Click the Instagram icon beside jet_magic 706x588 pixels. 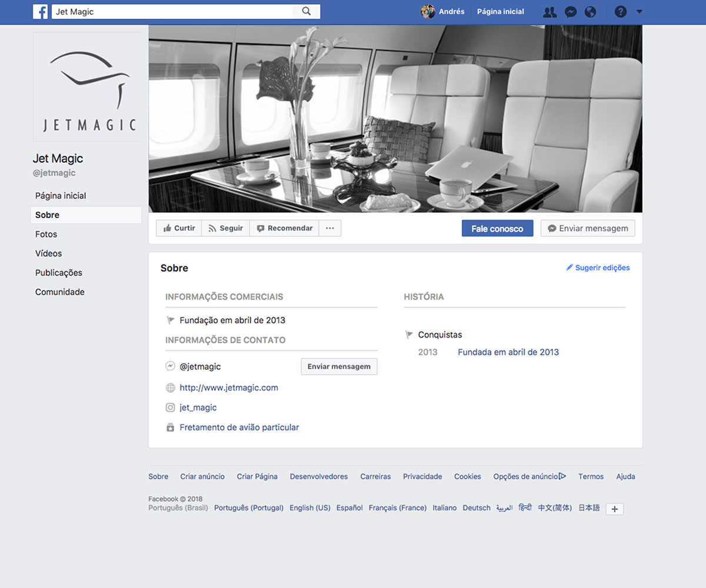tap(170, 407)
